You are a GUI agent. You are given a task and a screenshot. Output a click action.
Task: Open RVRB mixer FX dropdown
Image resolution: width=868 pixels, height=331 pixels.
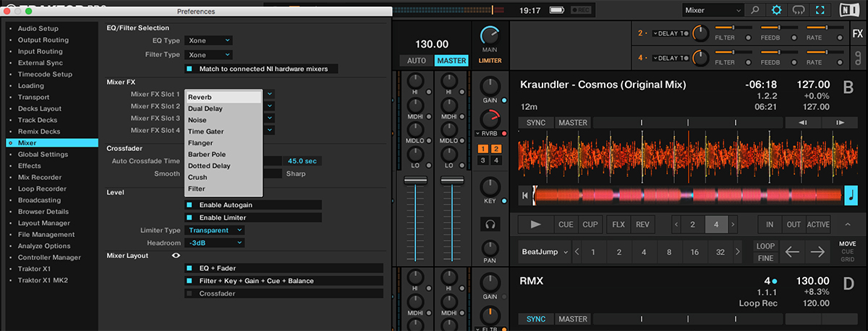click(x=490, y=133)
